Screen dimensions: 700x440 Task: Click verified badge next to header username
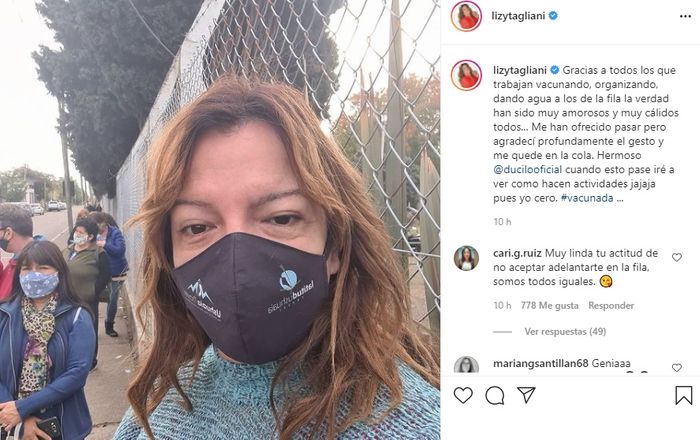(x=553, y=16)
